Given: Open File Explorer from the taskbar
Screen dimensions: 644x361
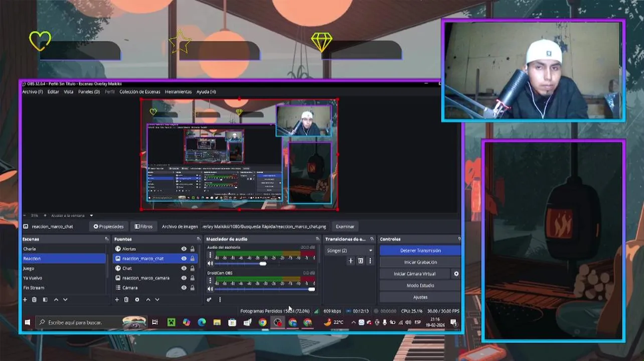Looking at the screenshot, I should pyautogui.click(x=217, y=322).
